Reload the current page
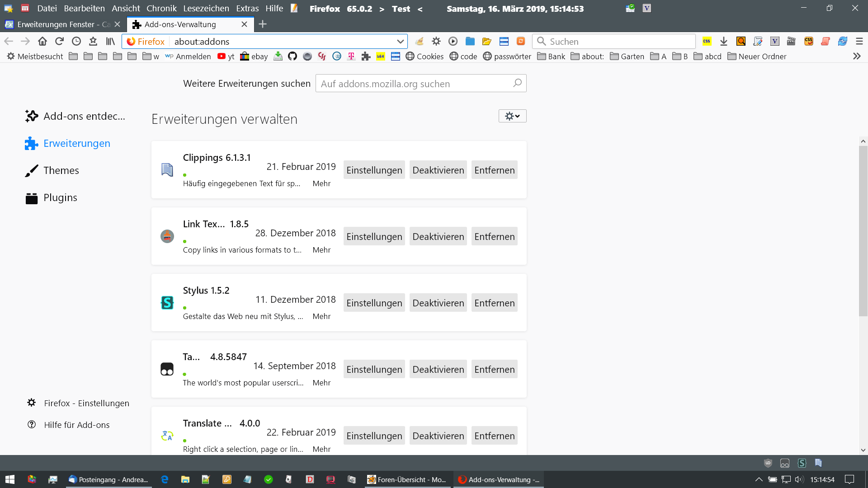868x488 pixels. (59, 41)
